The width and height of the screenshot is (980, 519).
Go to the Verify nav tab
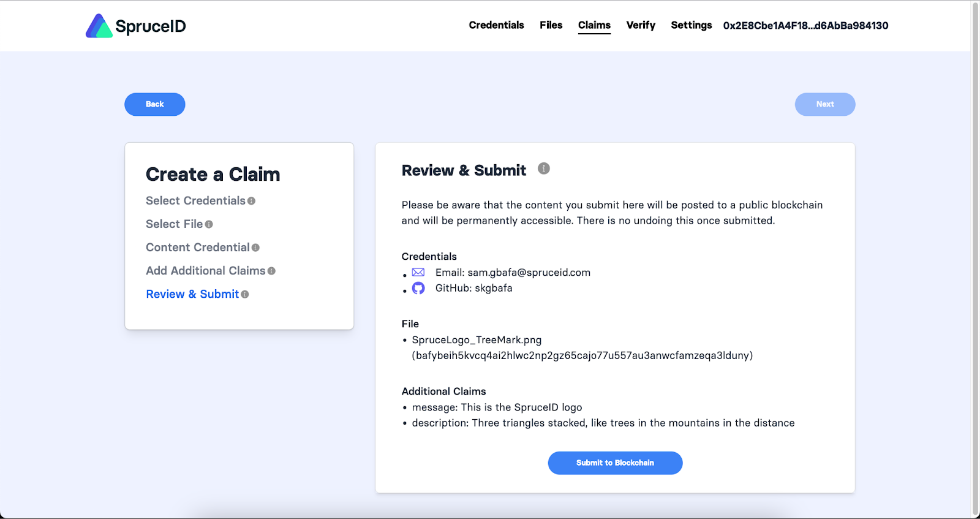pyautogui.click(x=641, y=25)
